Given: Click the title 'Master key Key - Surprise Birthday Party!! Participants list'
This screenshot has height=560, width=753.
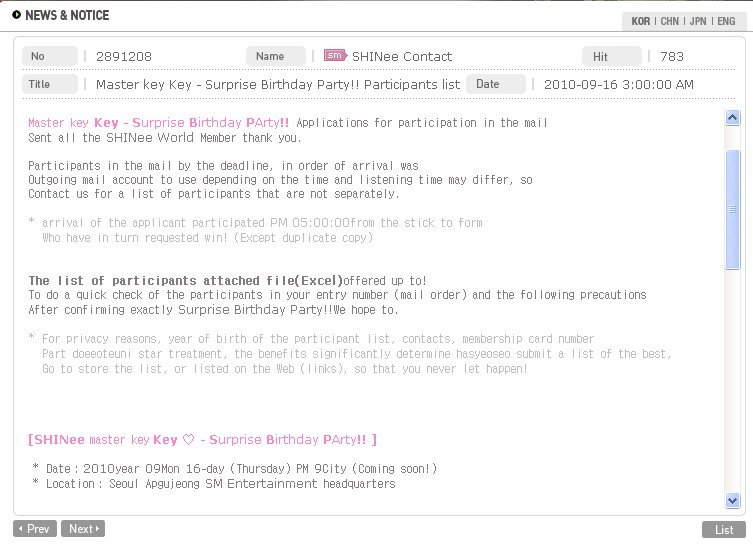Looking at the screenshot, I should pos(278,85).
